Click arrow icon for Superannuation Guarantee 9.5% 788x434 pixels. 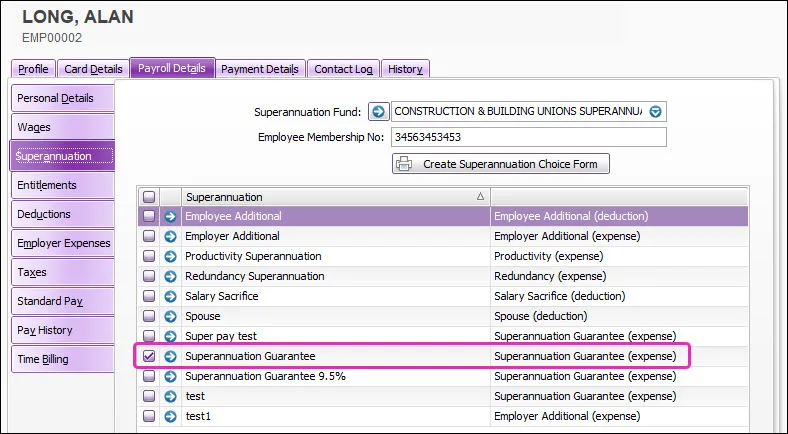point(170,376)
